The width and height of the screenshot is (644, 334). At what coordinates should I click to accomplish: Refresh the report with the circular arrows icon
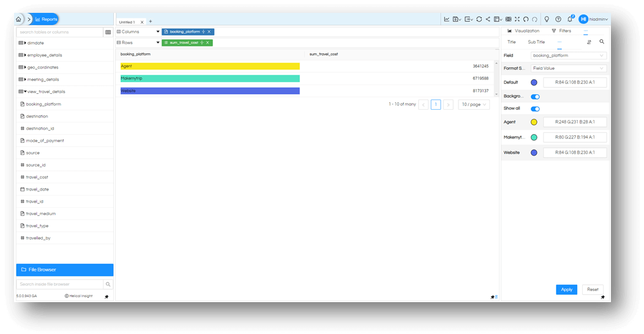coord(479,20)
